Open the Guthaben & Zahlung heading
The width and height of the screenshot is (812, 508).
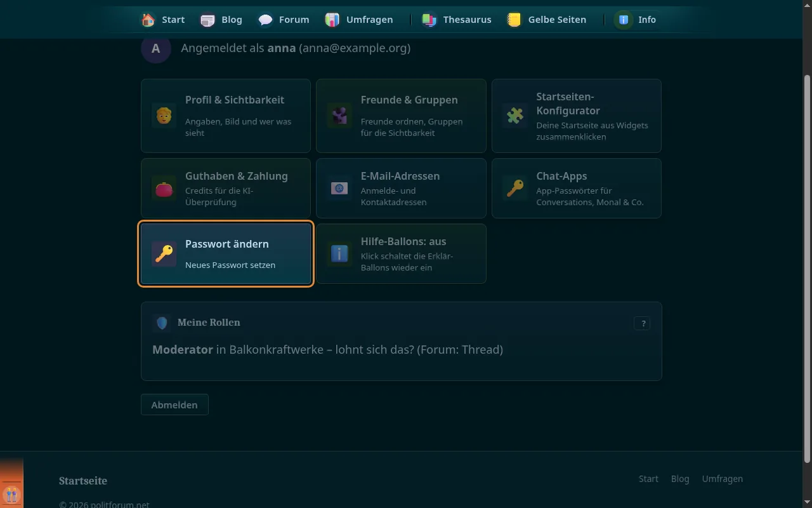(x=237, y=176)
